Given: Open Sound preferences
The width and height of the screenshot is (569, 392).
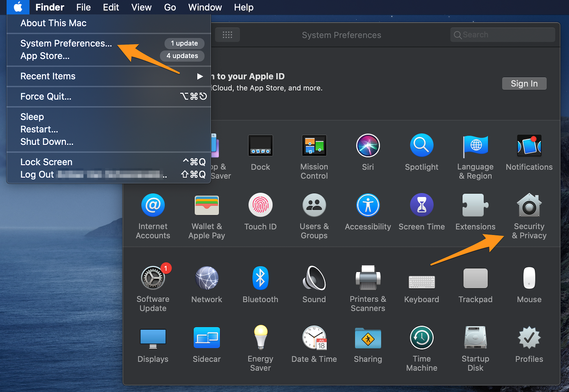Looking at the screenshot, I should [x=314, y=285].
